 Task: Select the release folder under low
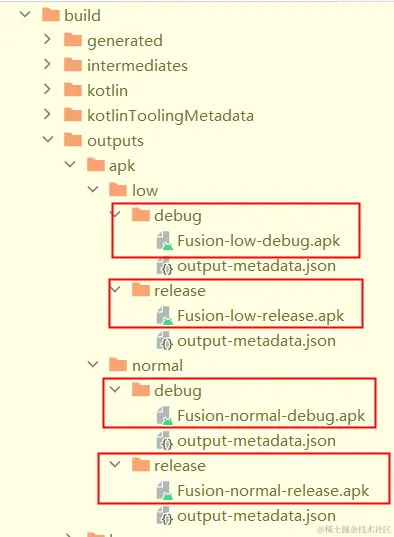click(x=180, y=291)
